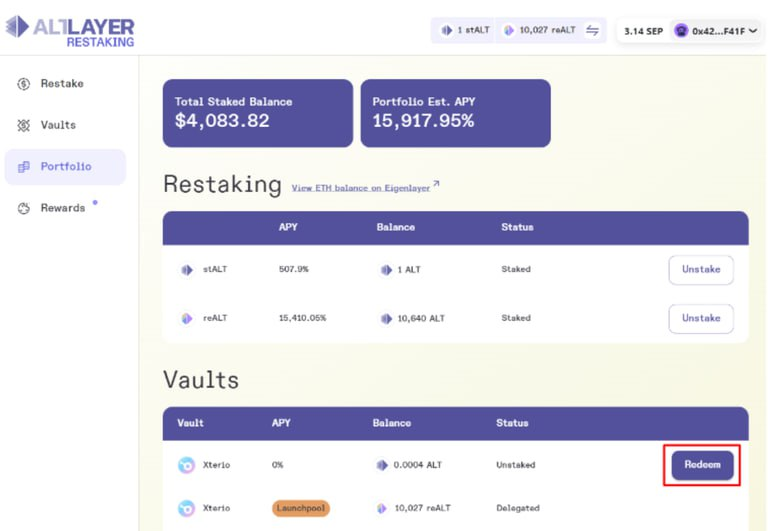Click the wallet dropdown chevron
This screenshot has height=531, width=768.
tap(753, 31)
